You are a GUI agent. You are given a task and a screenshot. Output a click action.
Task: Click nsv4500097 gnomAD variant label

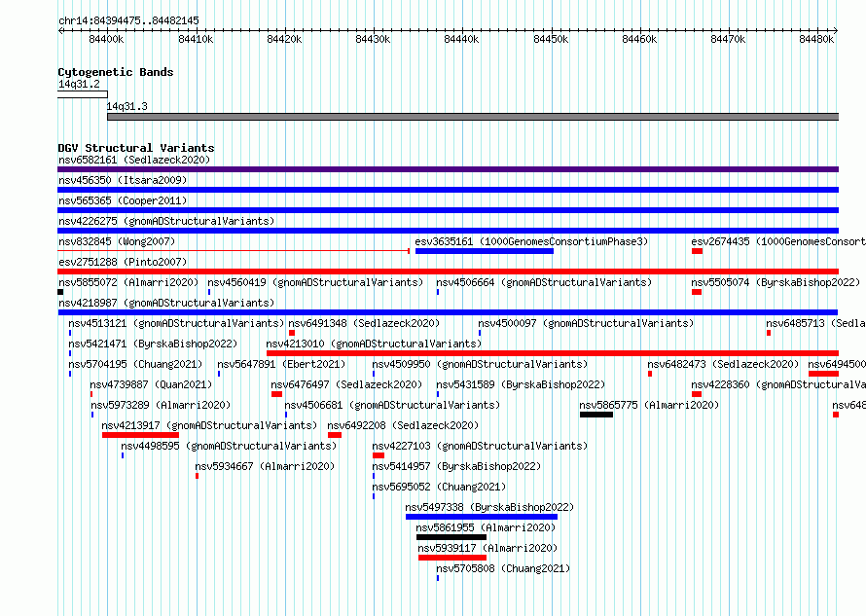(x=586, y=323)
